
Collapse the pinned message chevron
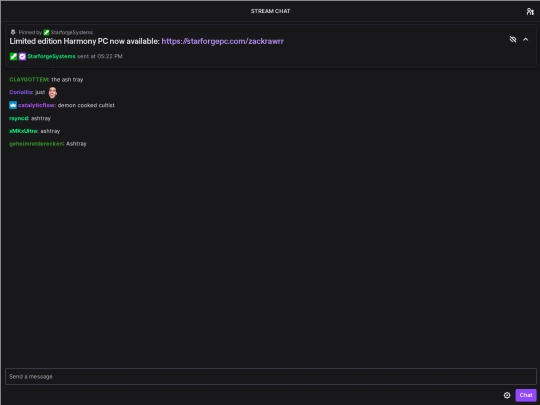coord(526,39)
